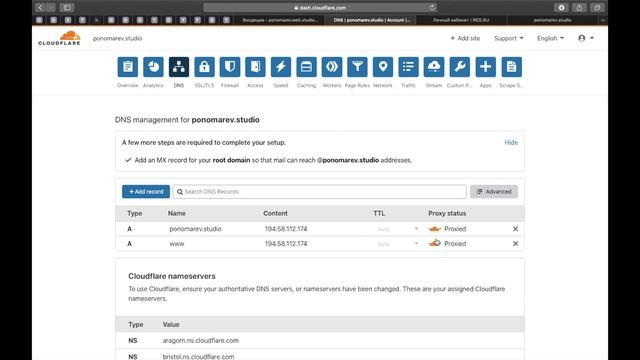
Task: Open the Scrape Shield document icon
Action: pyautogui.click(x=511, y=67)
